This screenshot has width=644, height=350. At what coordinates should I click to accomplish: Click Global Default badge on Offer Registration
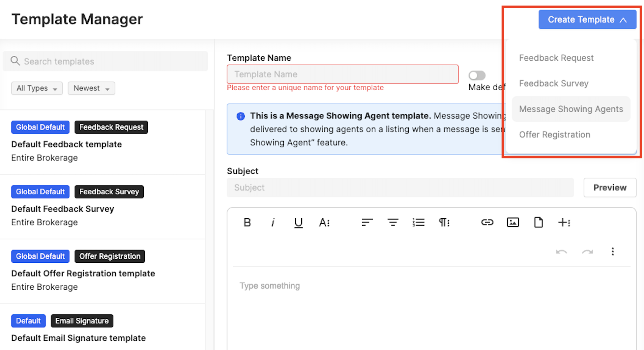[x=40, y=256]
